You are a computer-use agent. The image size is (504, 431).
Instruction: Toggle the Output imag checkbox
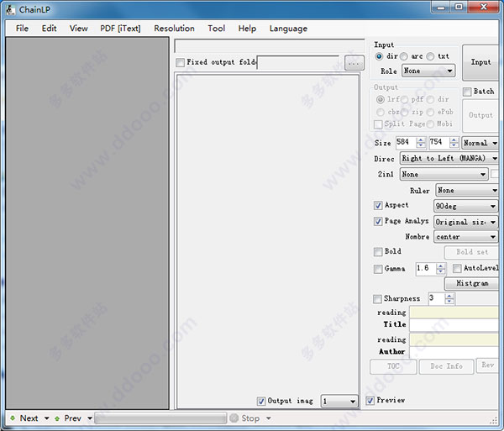coord(261,401)
